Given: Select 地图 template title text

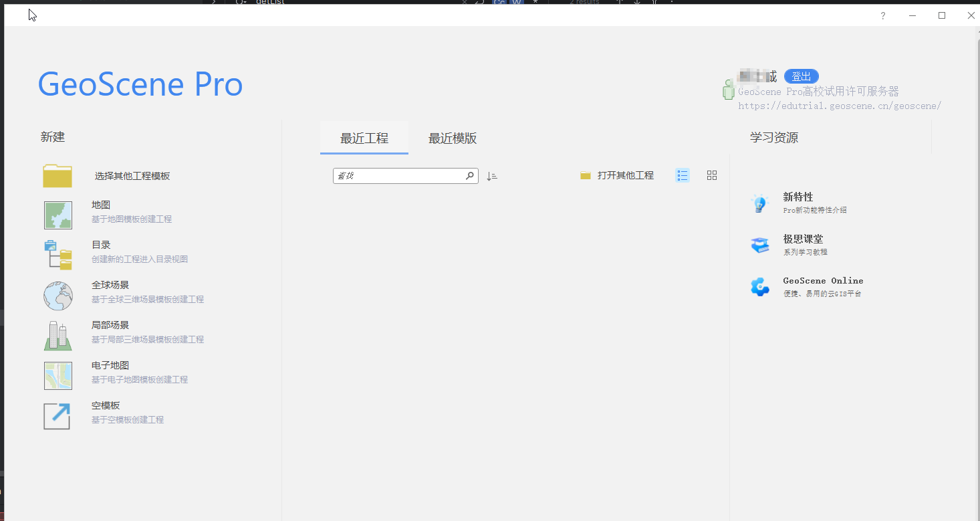Looking at the screenshot, I should 101,205.
